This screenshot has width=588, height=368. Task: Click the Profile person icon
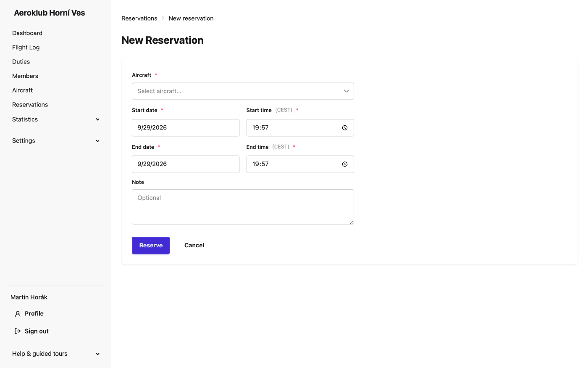18,314
